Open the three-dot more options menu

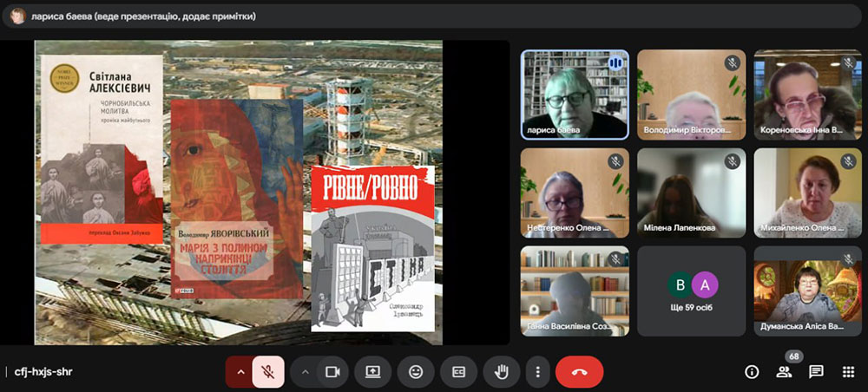point(538,371)
